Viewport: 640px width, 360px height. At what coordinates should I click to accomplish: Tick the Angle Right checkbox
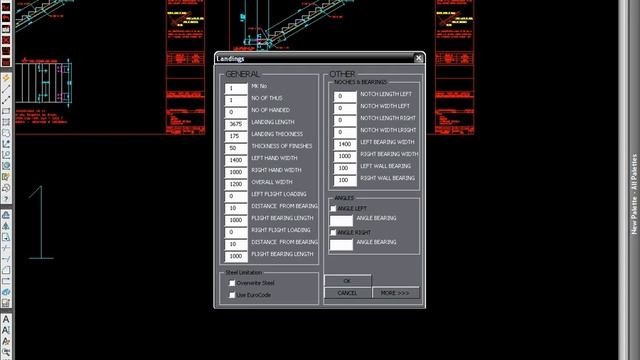(x=333, y=233)
